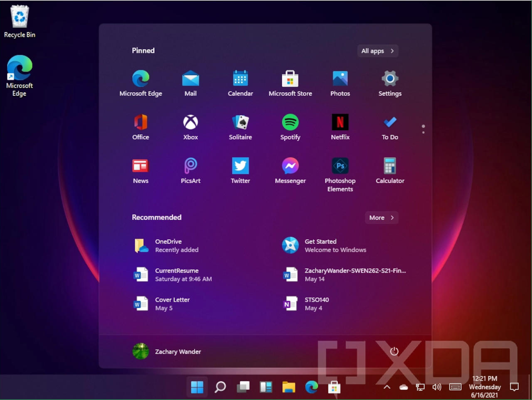Launch Messenger
Screen dimensions: 532x400
(x=290, y=171)
